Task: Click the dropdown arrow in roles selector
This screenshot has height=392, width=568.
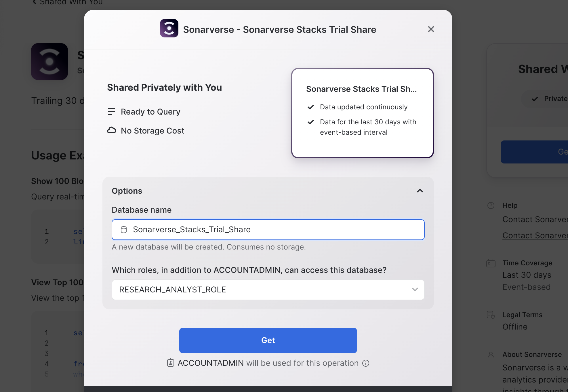Action: tap(415, 290)
